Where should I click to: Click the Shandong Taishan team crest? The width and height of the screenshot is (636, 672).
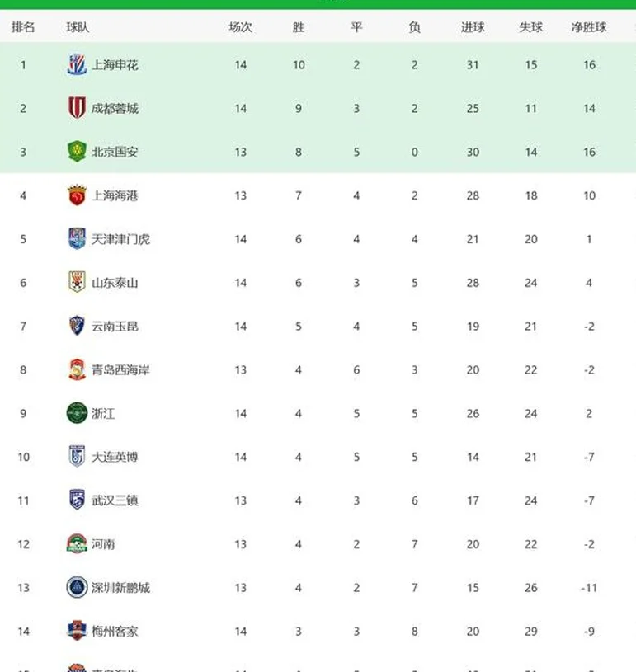pyautogui.click(x=78, y=282)
